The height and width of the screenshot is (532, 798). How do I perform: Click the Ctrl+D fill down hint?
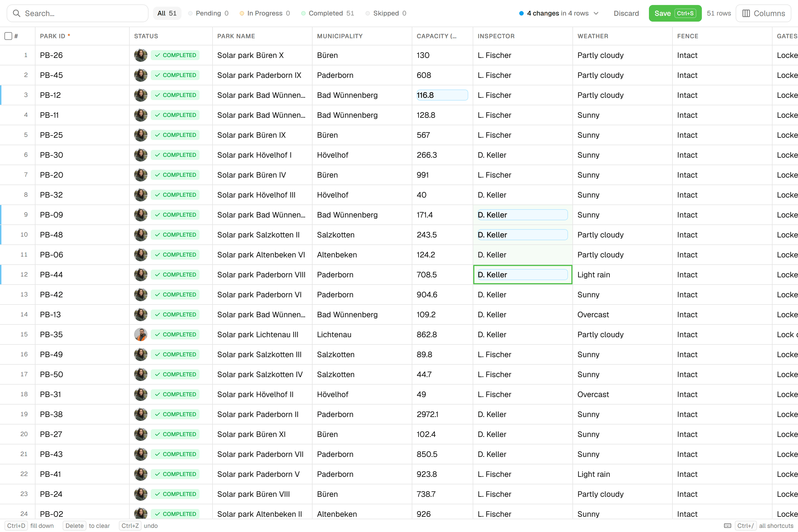pyautogui.click(x=29, y=526)
